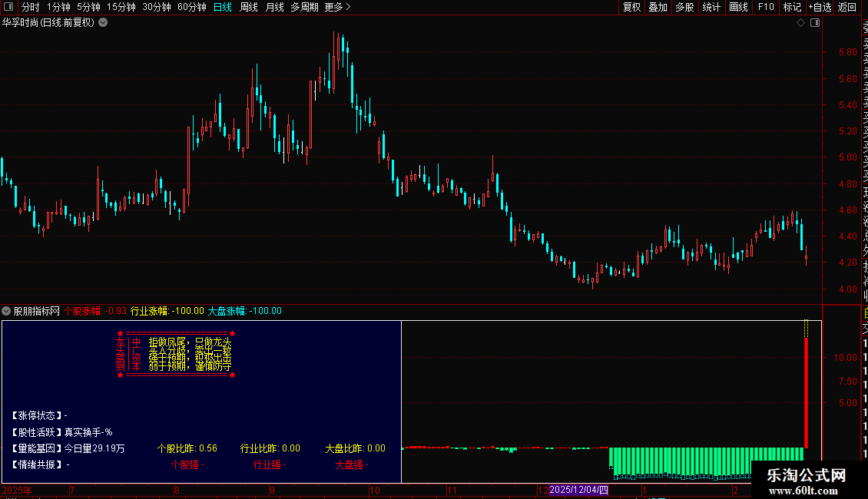
Task: Click the 叠加 overlay button
Action: [x=658, y=7]
